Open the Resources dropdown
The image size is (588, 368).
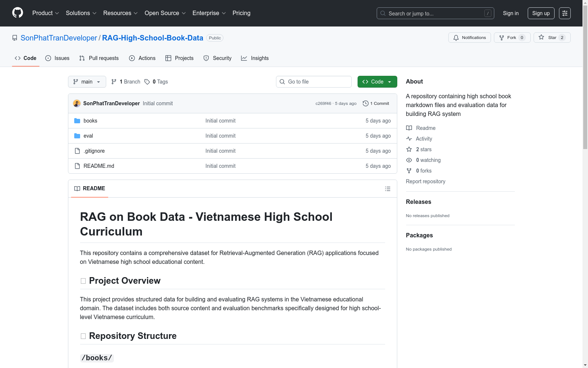121,13
